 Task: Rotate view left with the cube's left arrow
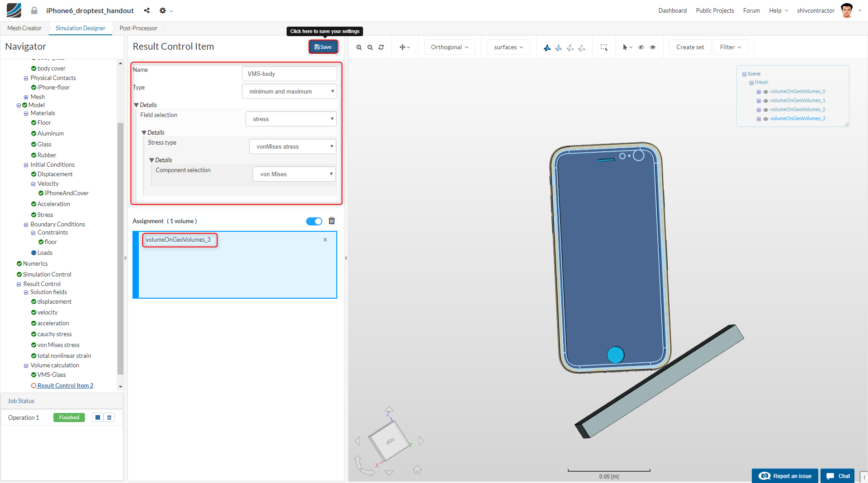tap(358, 441)
